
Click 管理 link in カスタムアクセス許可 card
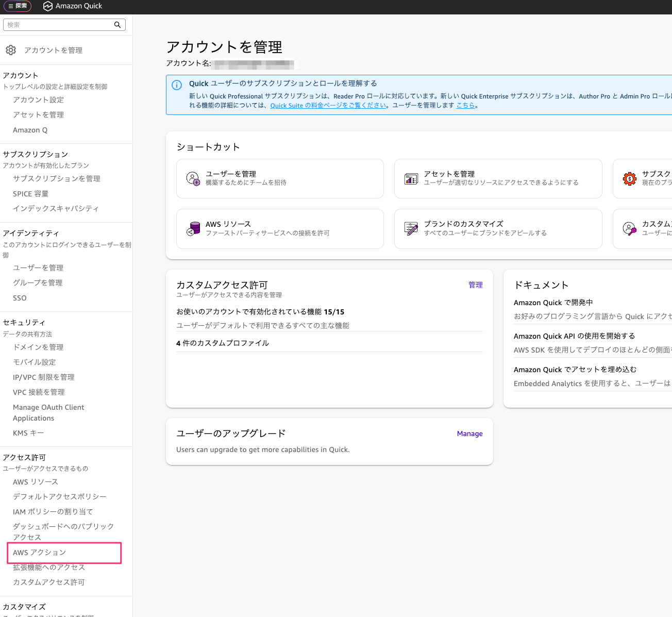[476, 285]
